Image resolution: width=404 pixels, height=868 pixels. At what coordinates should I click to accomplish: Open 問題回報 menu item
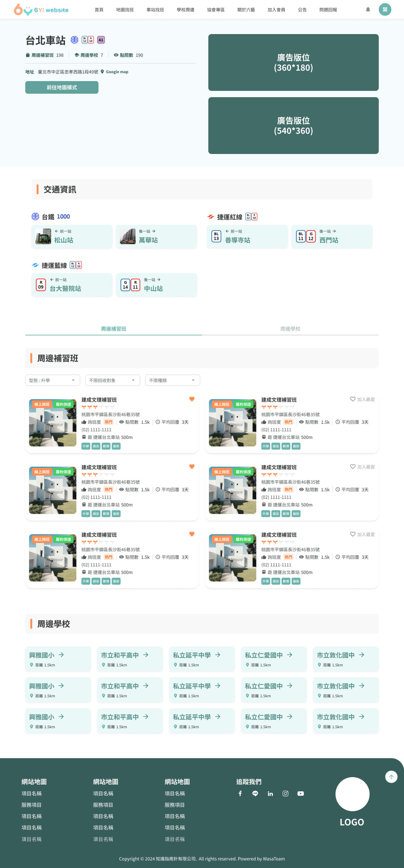[328, 10]
